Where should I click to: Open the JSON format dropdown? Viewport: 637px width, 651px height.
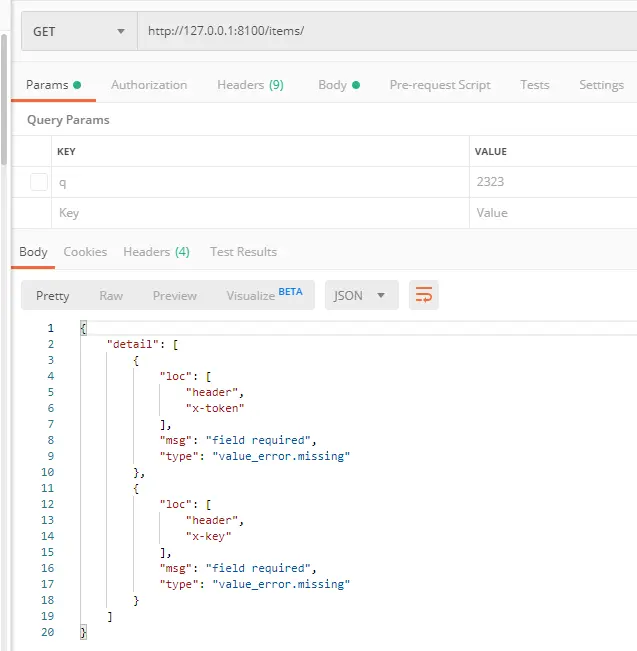pos(361,295)
